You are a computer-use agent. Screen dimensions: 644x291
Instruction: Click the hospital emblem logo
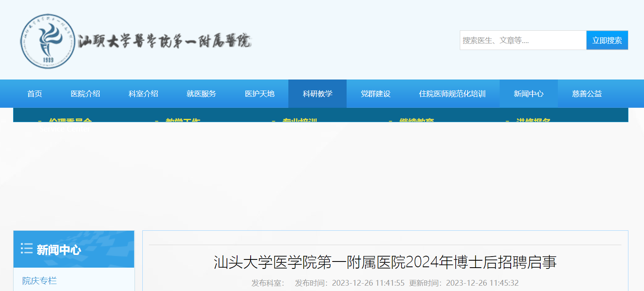48,41
